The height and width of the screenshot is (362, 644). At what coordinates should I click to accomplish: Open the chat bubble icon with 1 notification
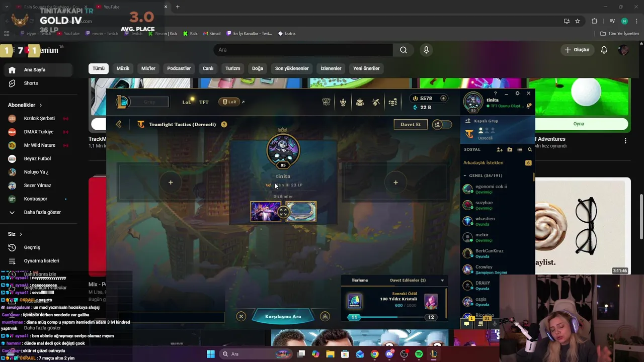(x=466, y=323)
